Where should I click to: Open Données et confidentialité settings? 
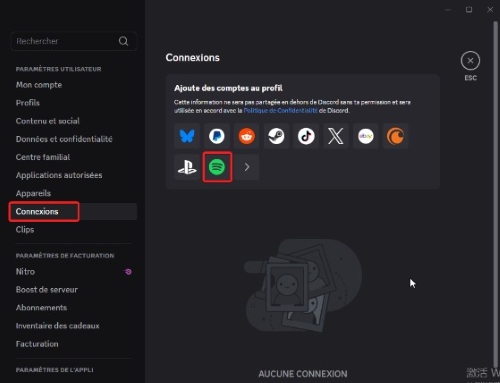(x=64, y=139)
